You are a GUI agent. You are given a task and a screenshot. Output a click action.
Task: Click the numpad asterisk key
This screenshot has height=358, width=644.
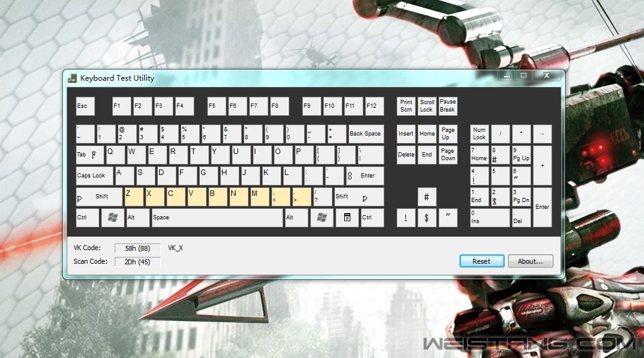(521, 134)
